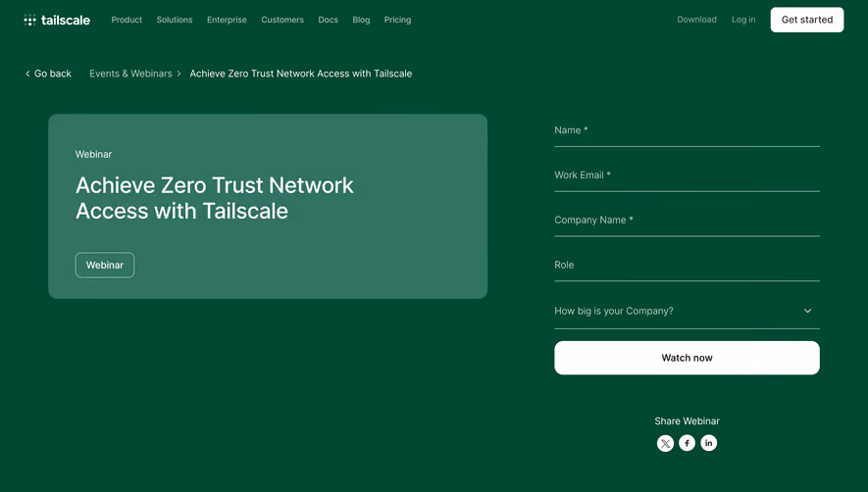This screenshot has width=868, height=492.
Task: Go to the Customers page
Action: [x=282, y=20]
